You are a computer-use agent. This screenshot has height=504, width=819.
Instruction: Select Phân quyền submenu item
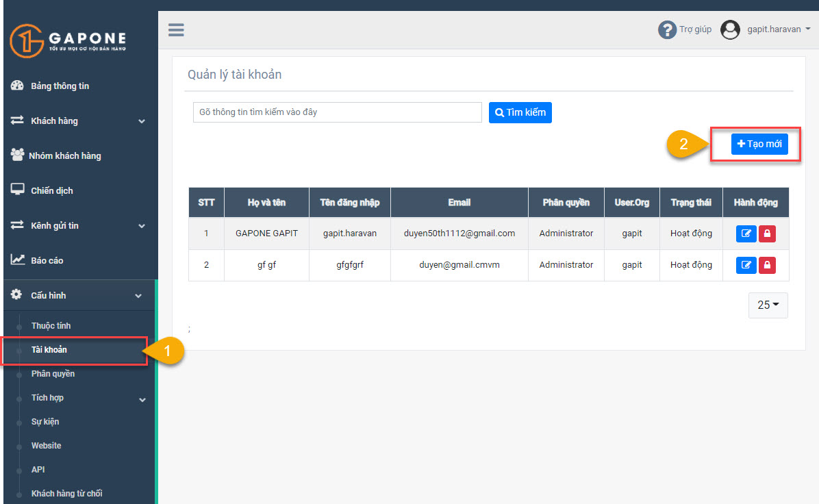point(53,374)
